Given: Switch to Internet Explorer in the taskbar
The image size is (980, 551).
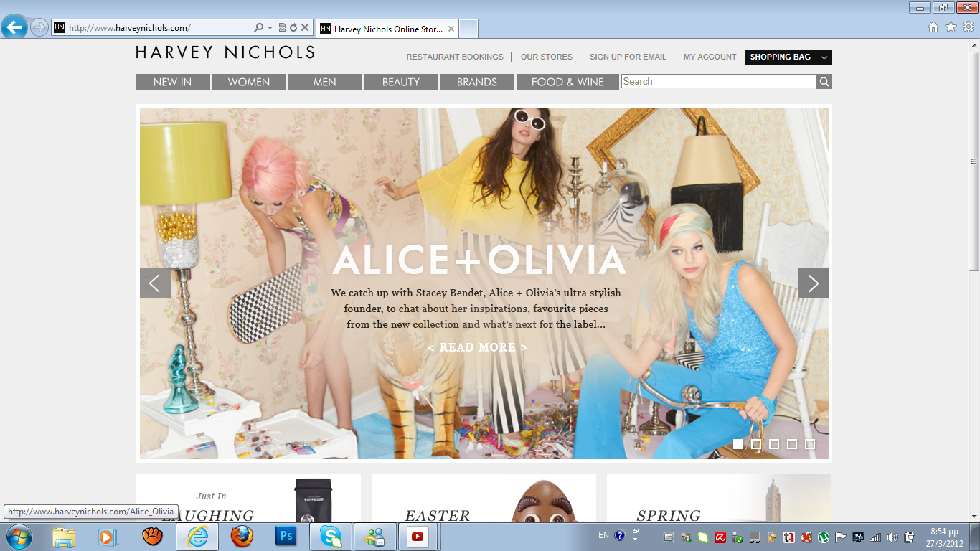Looking at the screenshot, I should tap(197, 537).
